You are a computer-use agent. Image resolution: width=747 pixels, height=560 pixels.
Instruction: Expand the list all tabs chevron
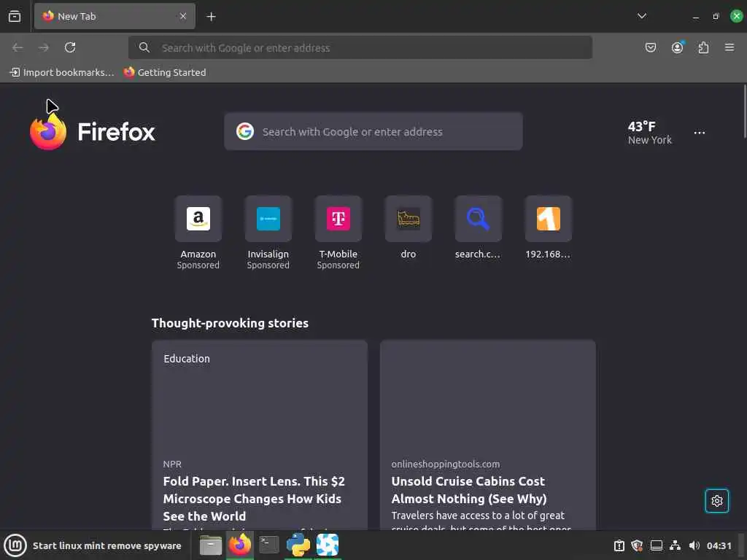pos(642,16)
